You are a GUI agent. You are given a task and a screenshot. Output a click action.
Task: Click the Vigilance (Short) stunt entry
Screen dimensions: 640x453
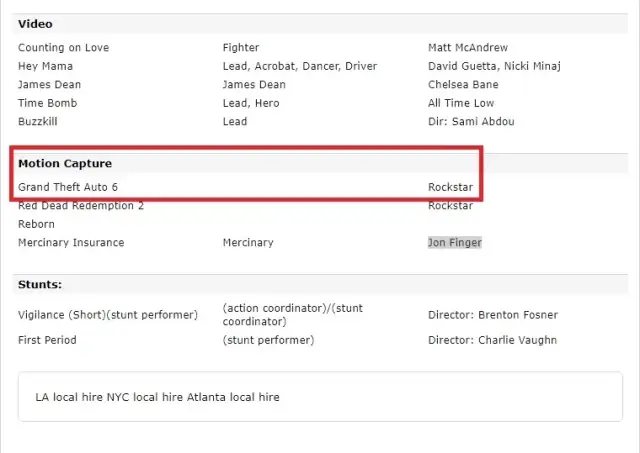[108, 315]
